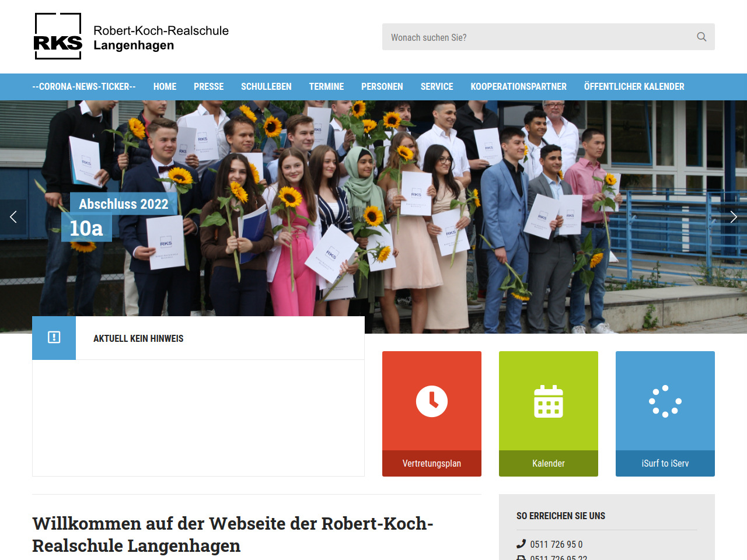Click the phone icon beside 0511 726 95 0

tap(521, 544)
